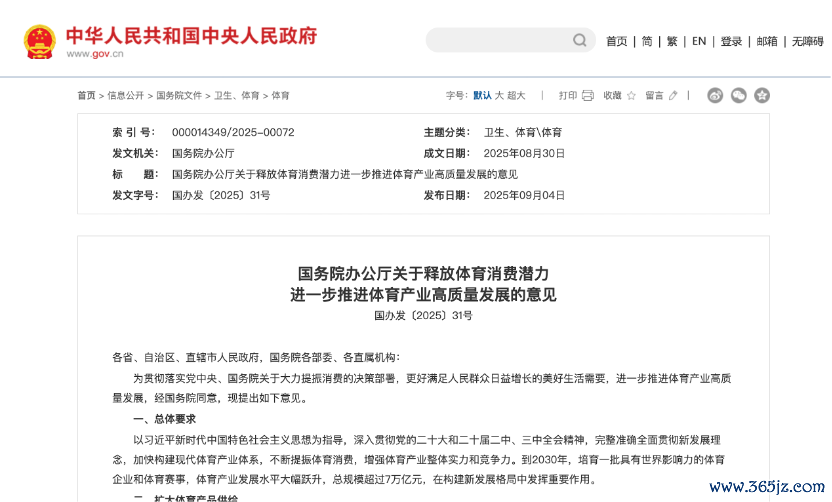Image resolution: width=832 pixels, height=502 pixels.
Task: Click the print (打印) printer icon
Action: (588, 95)
